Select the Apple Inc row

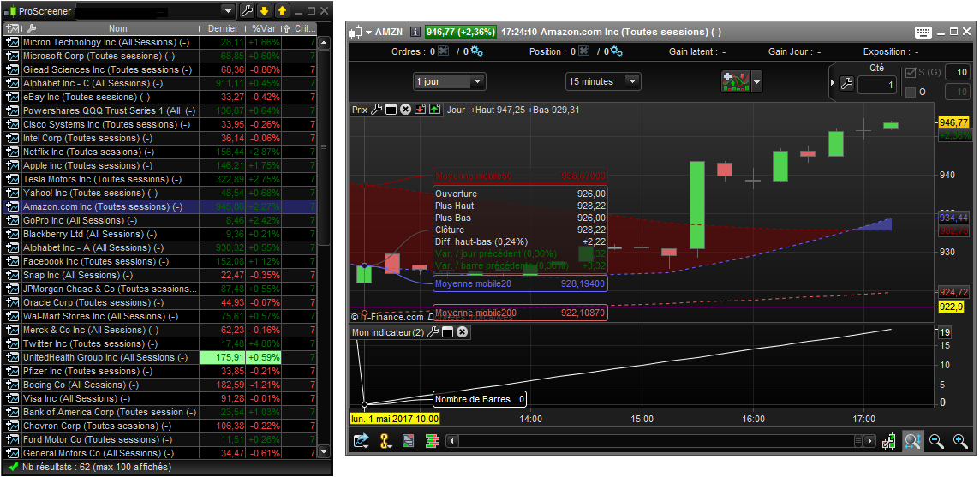[x=161, y=165]
